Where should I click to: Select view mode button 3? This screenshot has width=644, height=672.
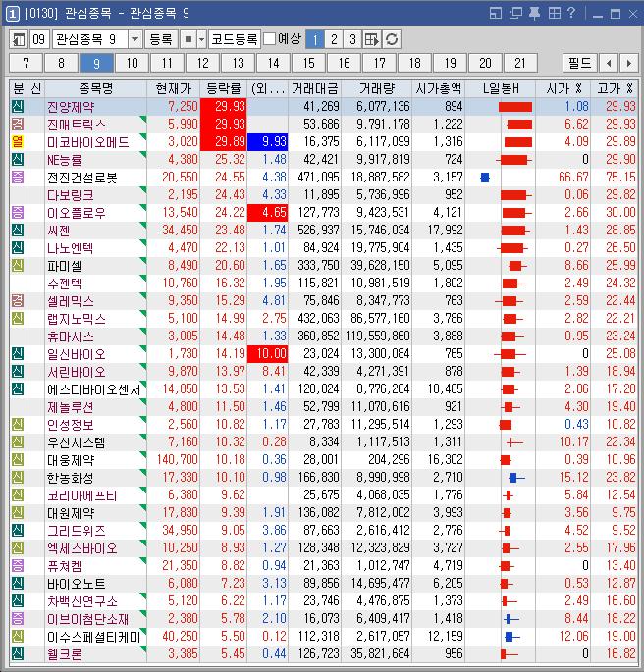tap(352, 39)
